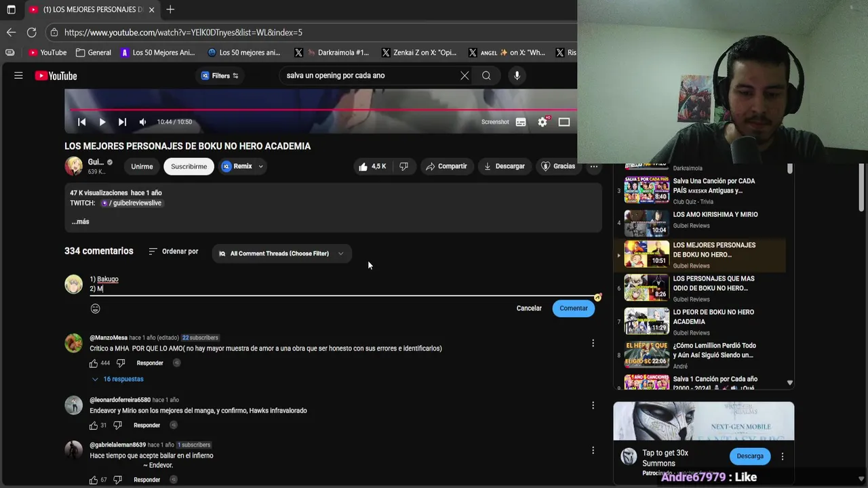The image size is (868, 488).
Task: Expand description with ...más
Action: 80,222
